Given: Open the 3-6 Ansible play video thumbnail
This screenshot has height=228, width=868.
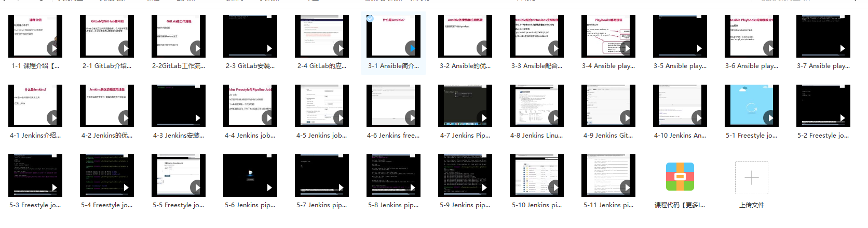Looking at the screenshot, I should 752,36.
